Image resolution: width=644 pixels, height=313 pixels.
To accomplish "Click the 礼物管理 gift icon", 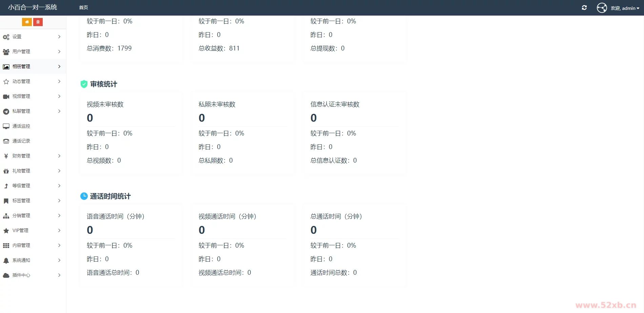I will [6, 171].
